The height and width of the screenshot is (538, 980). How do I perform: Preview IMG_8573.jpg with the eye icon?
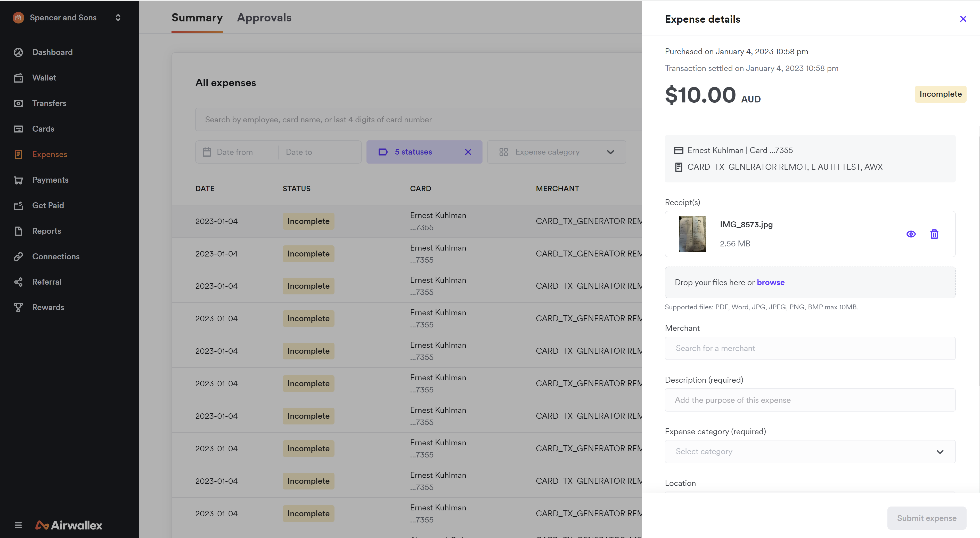point(911,234)
